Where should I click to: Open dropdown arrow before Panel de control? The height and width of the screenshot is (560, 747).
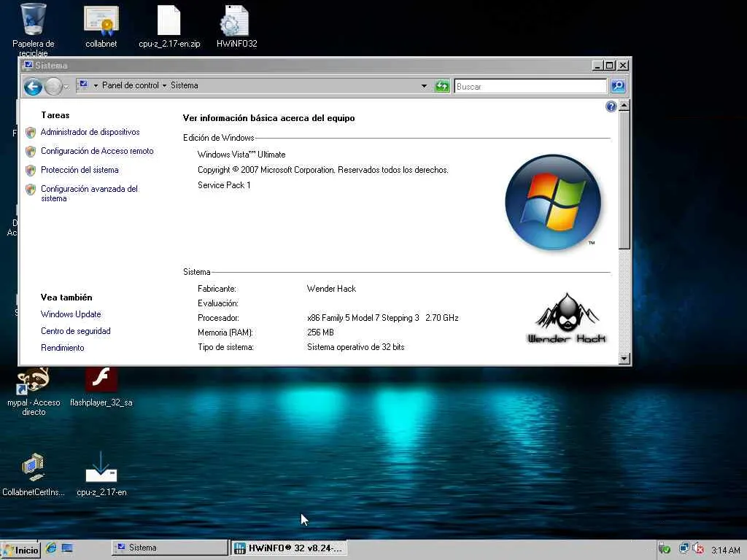pos(96,86)
